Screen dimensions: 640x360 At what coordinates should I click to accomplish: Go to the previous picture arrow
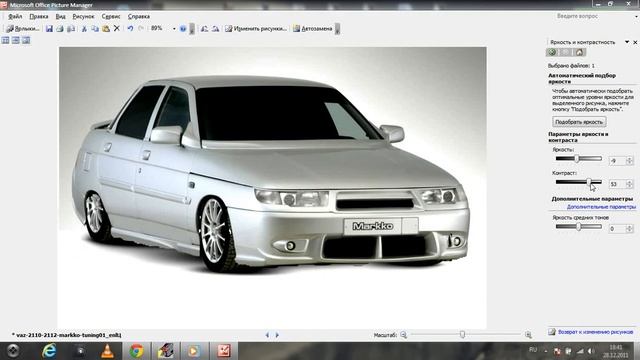267,335
